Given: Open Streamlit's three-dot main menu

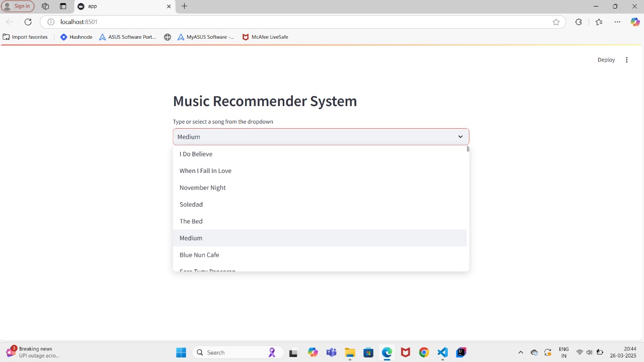Looking at the screenshot, I should point(626,60).
